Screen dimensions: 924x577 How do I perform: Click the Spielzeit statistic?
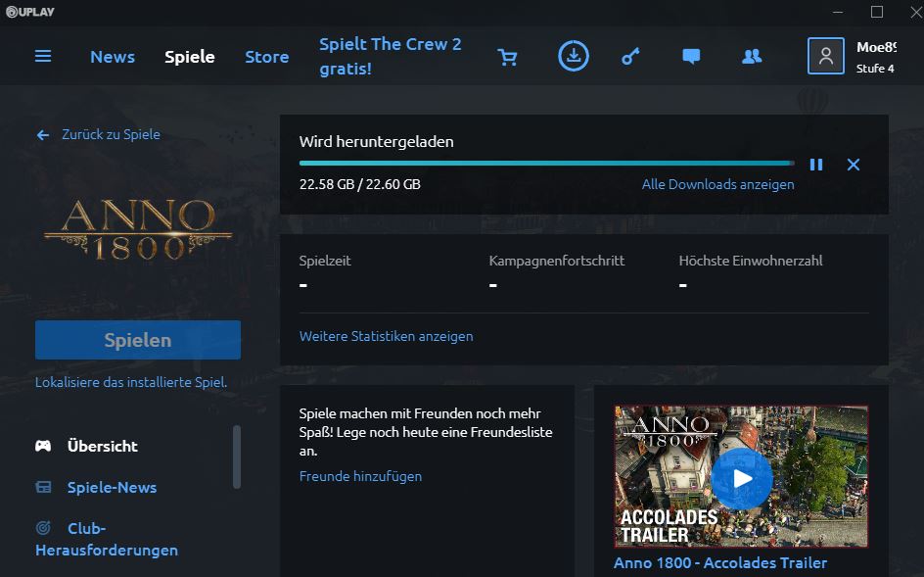(x=325, y=261)
